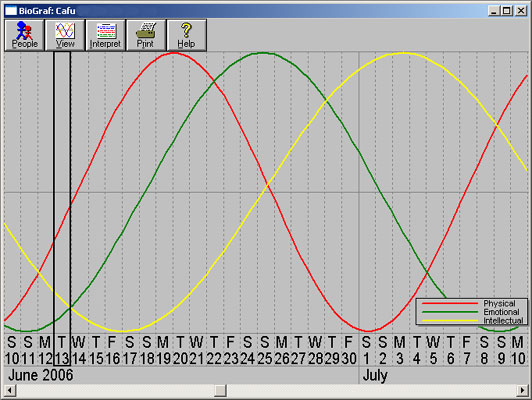Click scrollbar track right of thumb
The width and height of the screenshot is (532, 400).
pyautogui.click(x=371, y=391)
